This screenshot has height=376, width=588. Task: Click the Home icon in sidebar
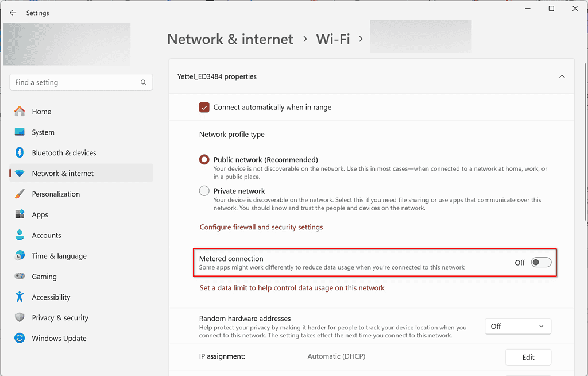tap(20, 112)
